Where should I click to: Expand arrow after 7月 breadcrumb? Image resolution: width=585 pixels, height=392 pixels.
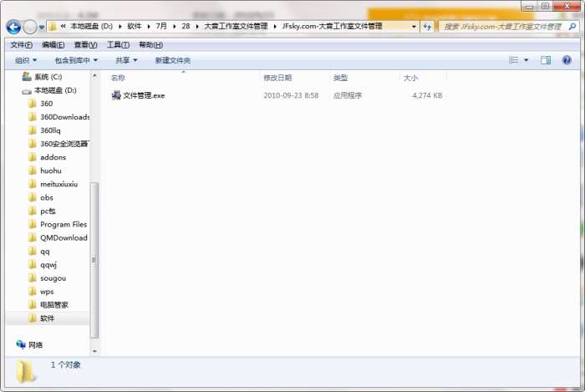coord(174,27)
